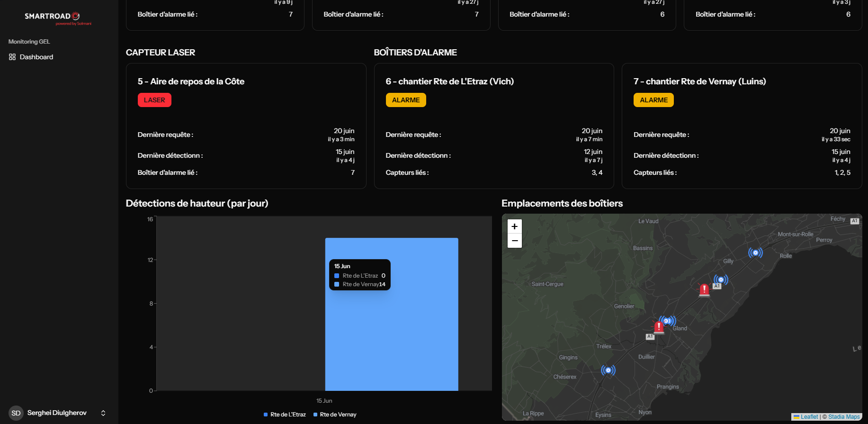Open the Stadia Maps attribution link
The width and height of the screenshot is (868, 424).
tap(844, 417)
